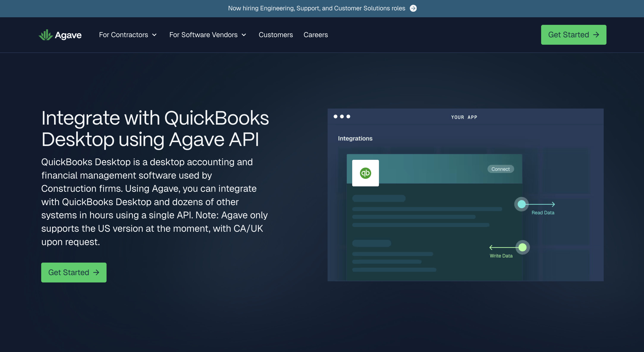Open the For Contractors menu
The height and width of the screenshot is (352, 644).
[x=128, y=35]
